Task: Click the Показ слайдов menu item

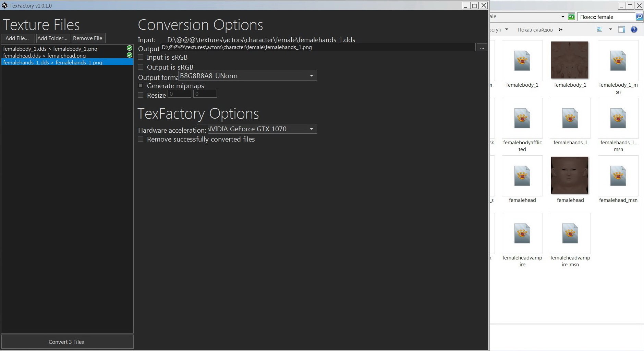Action: (x=535, y=30)
